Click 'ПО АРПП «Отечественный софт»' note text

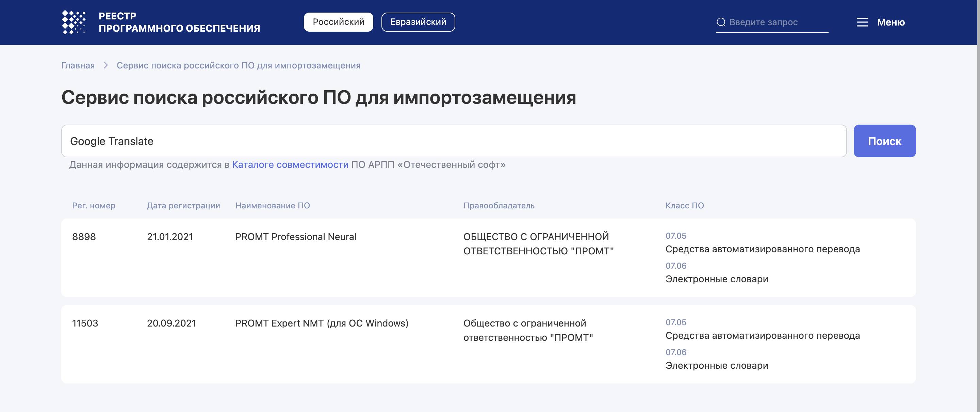click(428, 164)
